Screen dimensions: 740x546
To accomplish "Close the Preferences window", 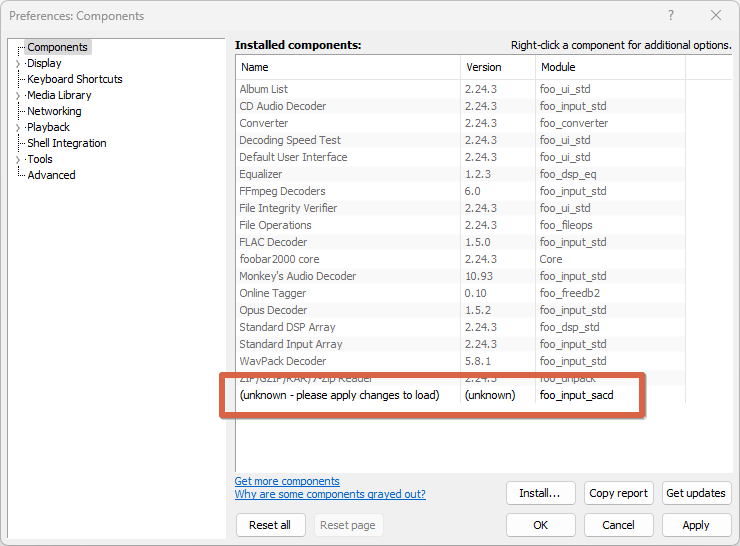I will pos(716,15).
